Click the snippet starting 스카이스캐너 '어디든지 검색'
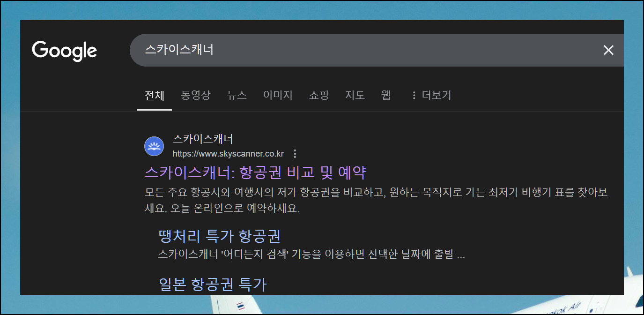644x315 pixels. pos(311,255)
